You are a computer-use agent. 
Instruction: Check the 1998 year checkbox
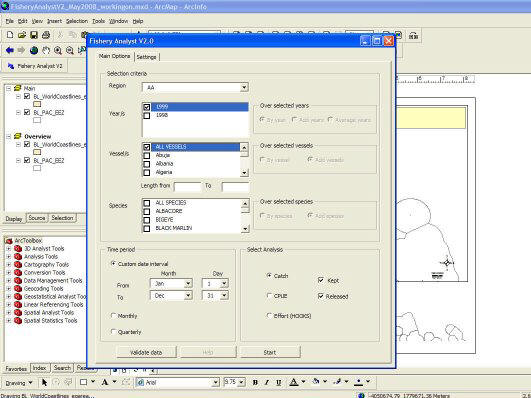[x=147, y=116]
